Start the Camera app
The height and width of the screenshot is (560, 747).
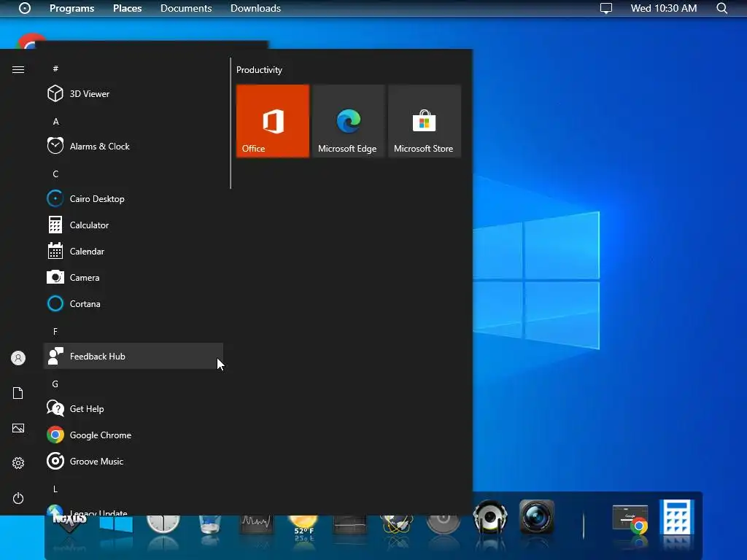(133, 277)
